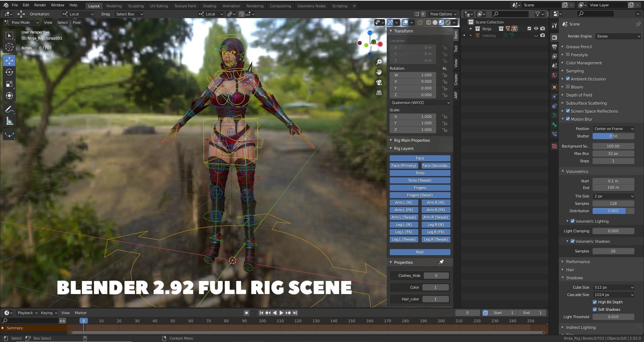Select the Transform tool

[9, 96]
